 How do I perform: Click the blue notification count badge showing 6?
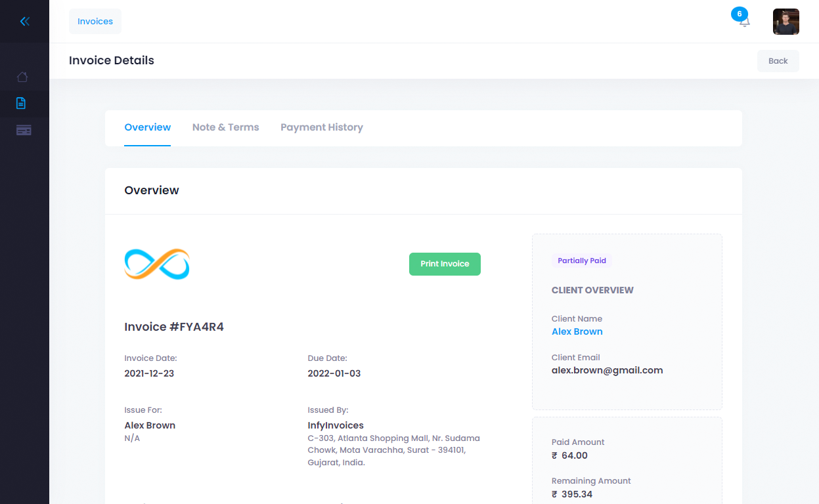(x=740, y=13)
